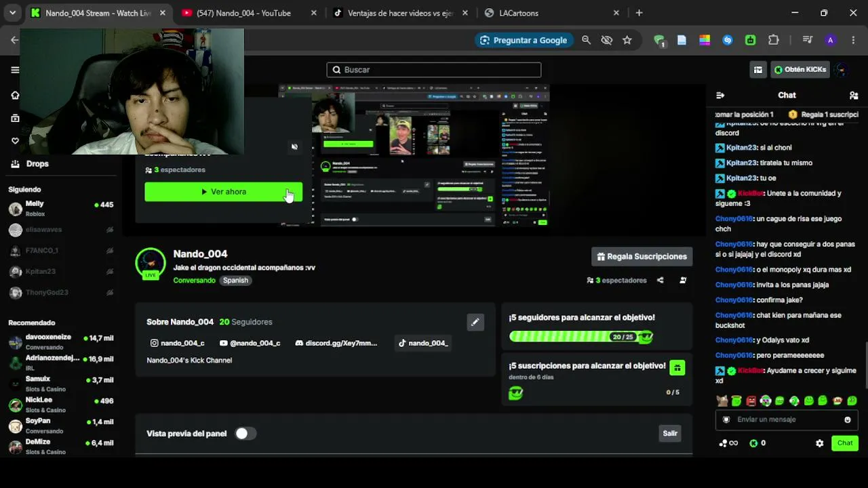
Task: Click the Salir button
Action: pos(670,434)
